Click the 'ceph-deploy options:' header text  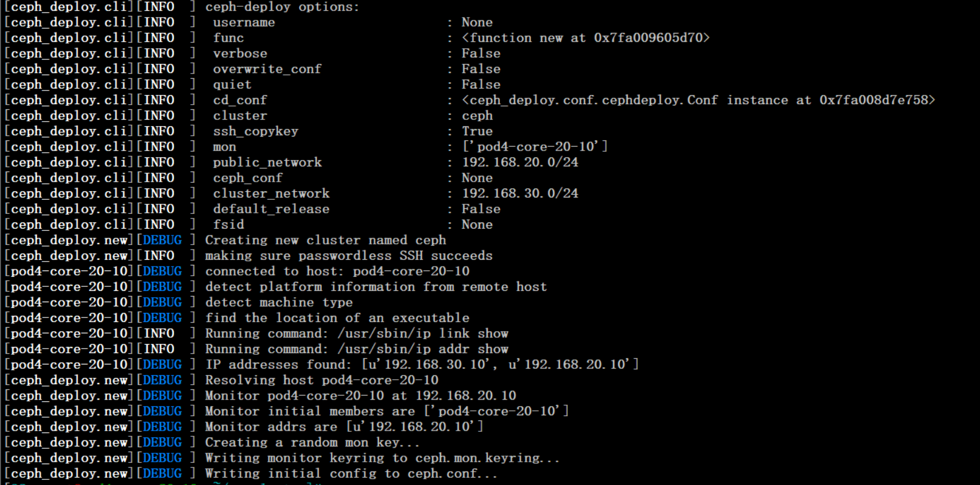(282, 7)
